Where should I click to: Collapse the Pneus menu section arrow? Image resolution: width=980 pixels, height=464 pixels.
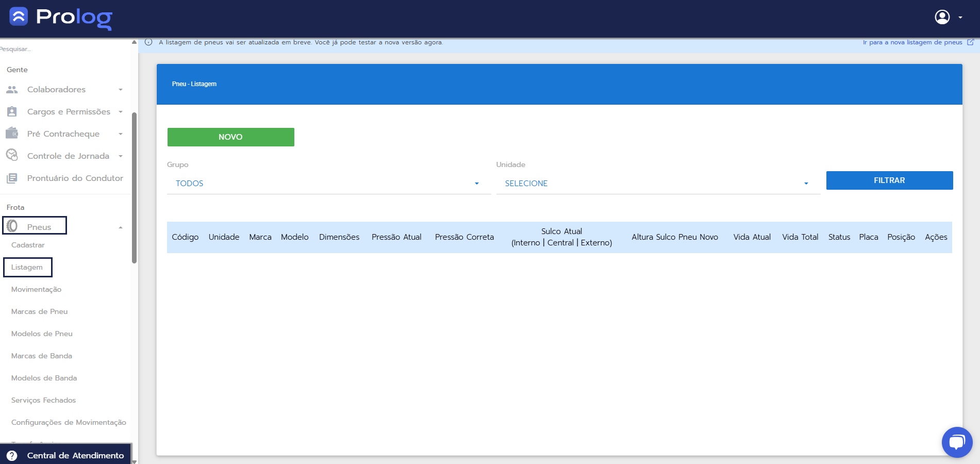121,227
